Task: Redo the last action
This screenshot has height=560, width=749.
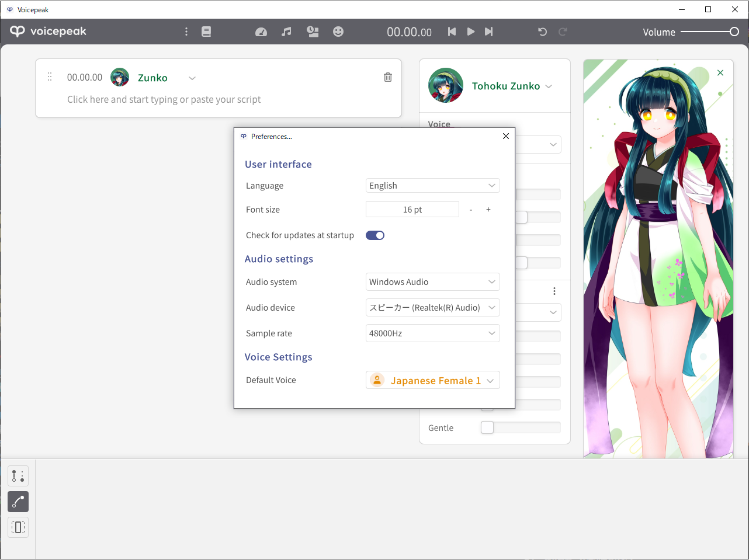Action: (563, 32)
